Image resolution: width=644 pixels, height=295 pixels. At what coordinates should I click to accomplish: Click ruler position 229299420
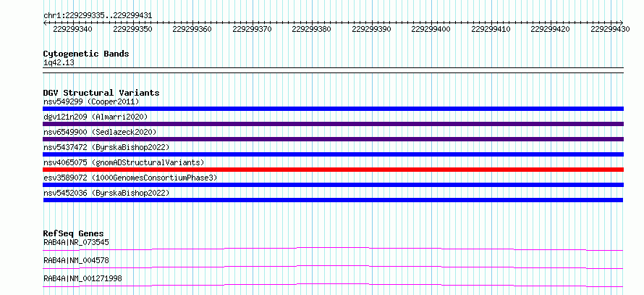[x=551, y=29]
